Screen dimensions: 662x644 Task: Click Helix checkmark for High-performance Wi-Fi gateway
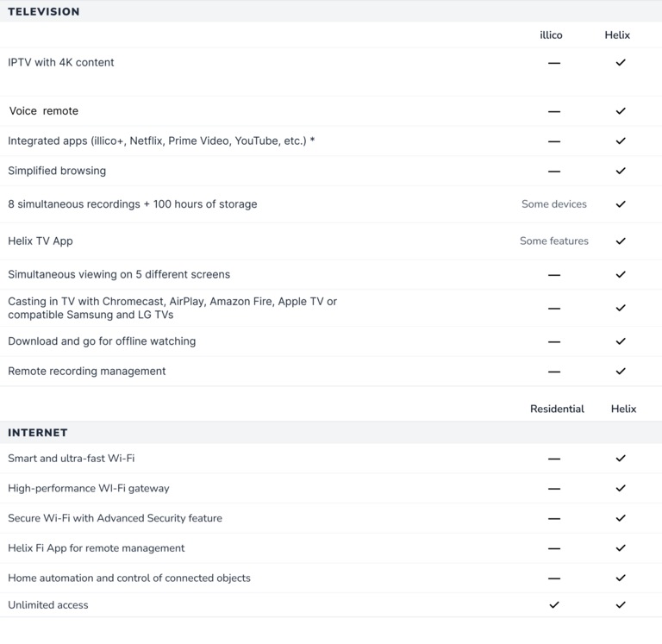(x=621, y=488)
